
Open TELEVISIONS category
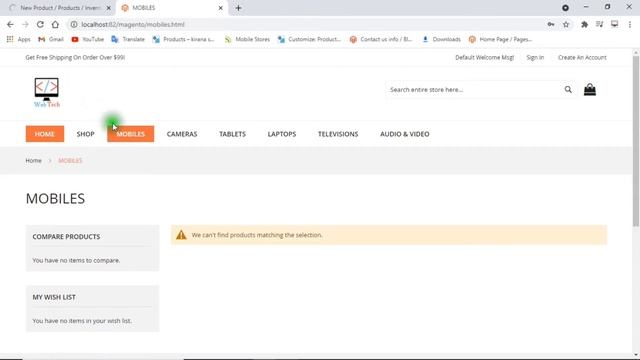coord(338,134)
